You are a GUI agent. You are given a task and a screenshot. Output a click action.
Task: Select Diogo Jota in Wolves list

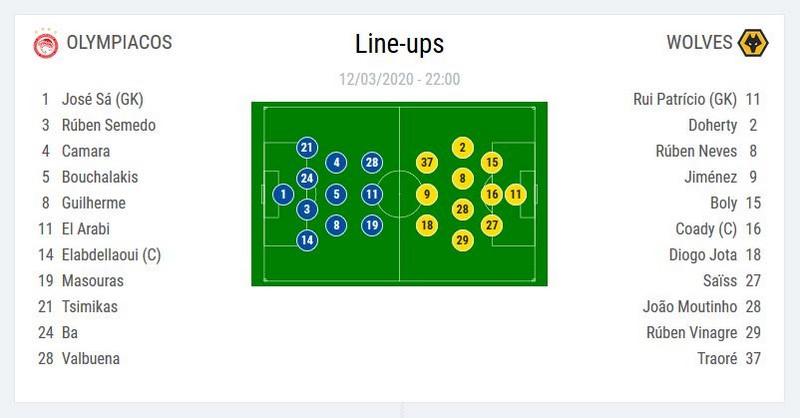tap(703, 255)
